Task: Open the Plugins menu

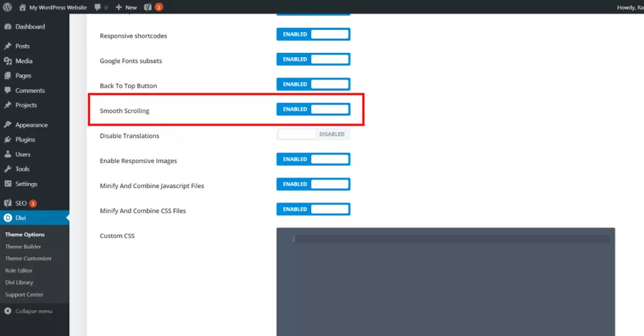Action: [34, 139]
